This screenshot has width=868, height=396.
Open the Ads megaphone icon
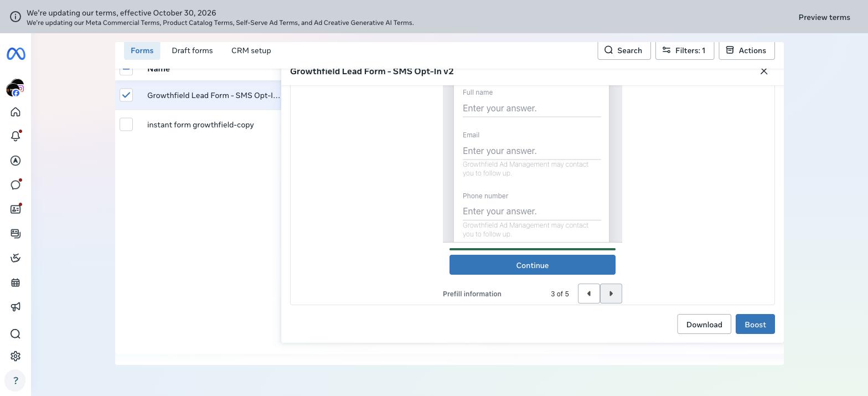(15, 307)
